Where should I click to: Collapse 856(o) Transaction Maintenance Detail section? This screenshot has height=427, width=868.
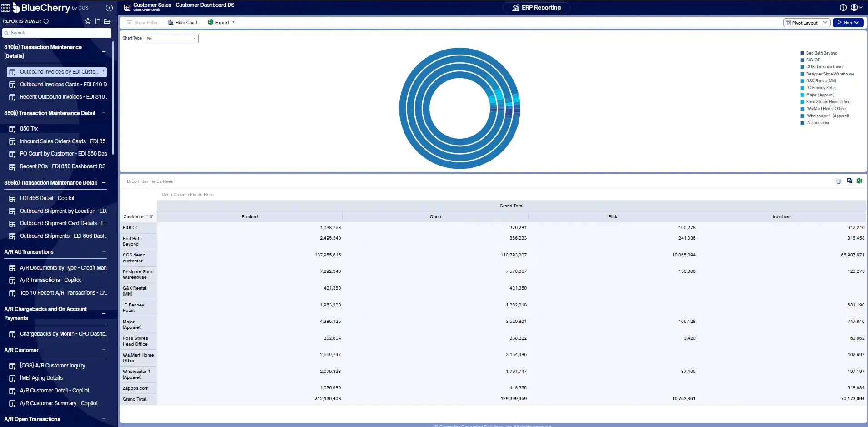click(104, 183)
